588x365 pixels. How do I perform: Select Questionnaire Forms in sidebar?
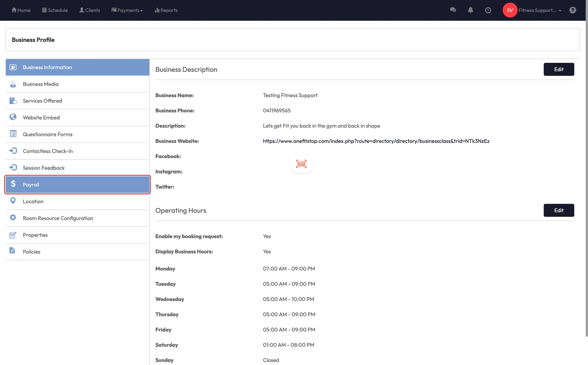[48, 134]
